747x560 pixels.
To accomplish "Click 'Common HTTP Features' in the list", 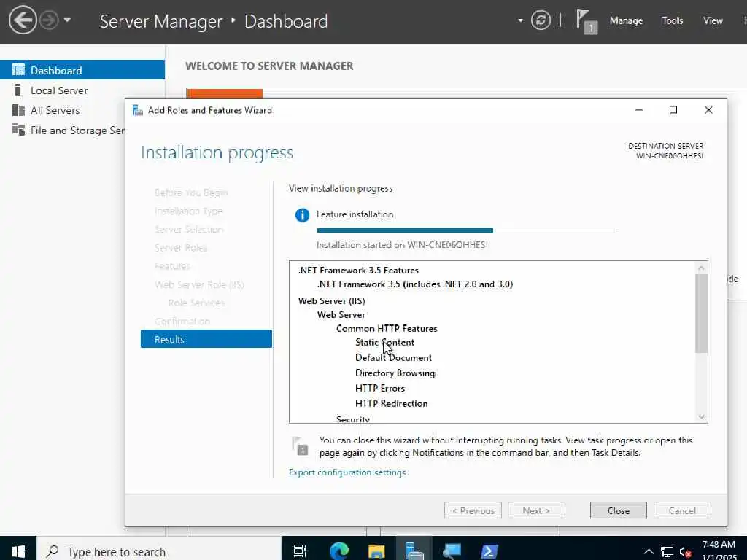I will click(x=387, y=328).
